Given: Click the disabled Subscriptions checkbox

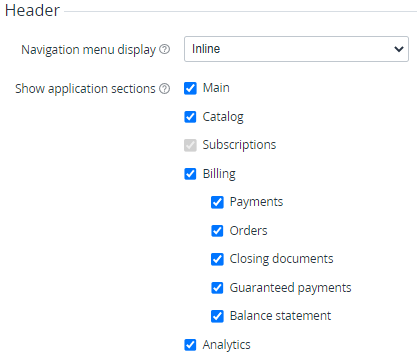Looking at the screenshot, I should 190,145.
